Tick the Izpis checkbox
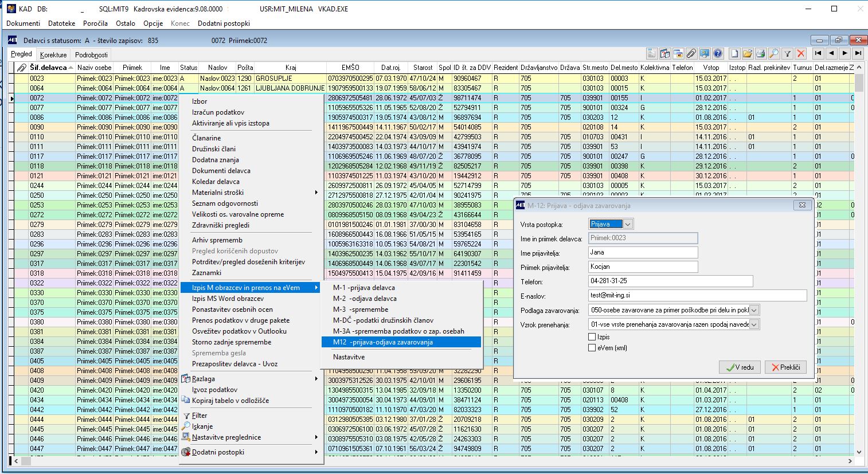The image size is (868, 474). (592, 337)
